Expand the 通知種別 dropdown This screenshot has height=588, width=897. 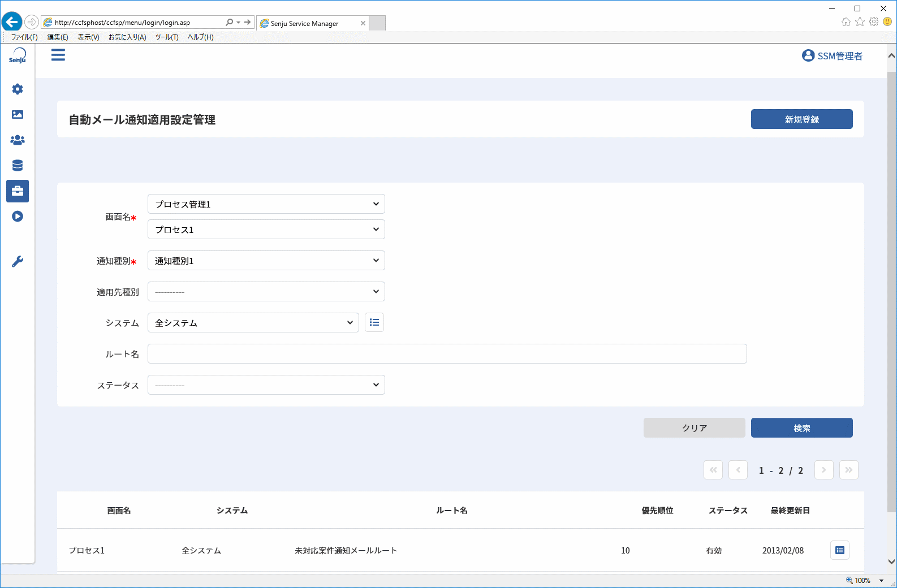(266, 261)
